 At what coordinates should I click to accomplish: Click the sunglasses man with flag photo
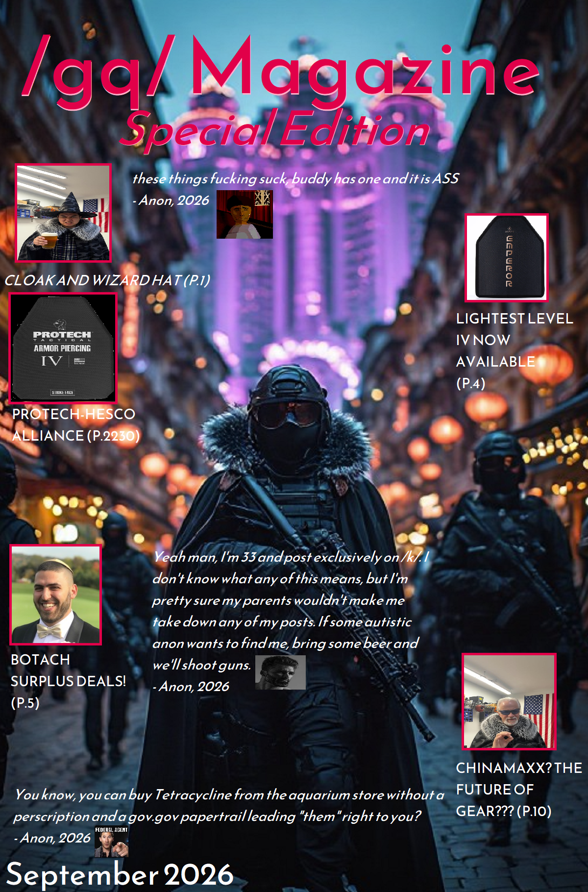click(x=509, y=701)
